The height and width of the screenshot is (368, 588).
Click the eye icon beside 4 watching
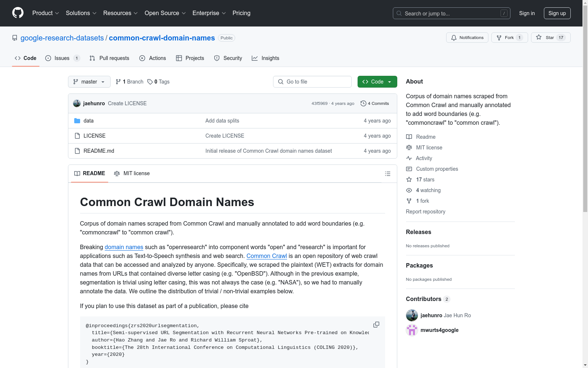tap(409, 190)
